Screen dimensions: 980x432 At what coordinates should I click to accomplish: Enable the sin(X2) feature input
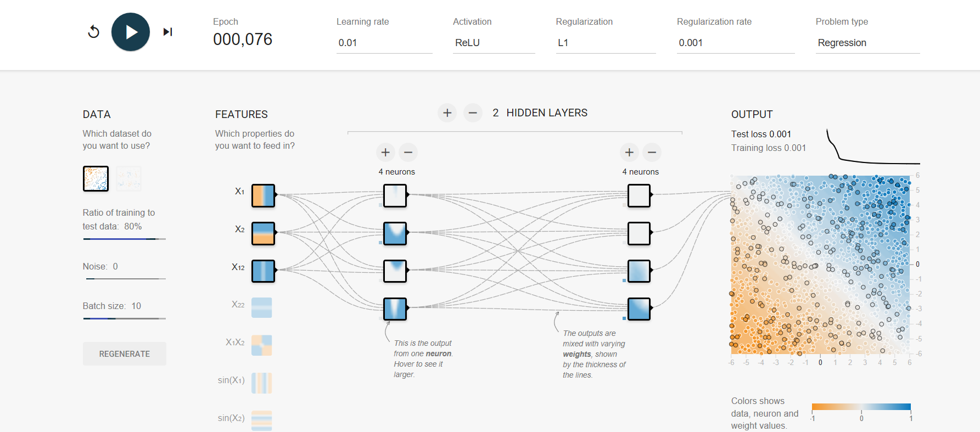click(262, 420)
